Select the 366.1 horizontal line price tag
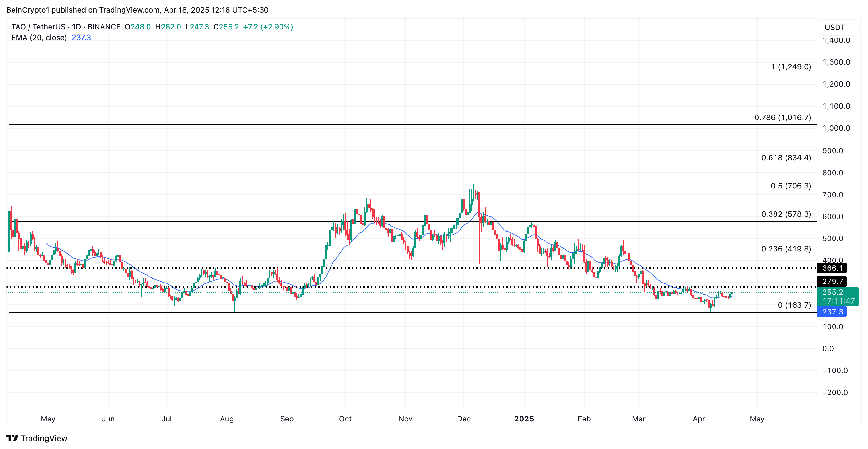The height and width of the screenshot is (449, 868). pos(832,268)
